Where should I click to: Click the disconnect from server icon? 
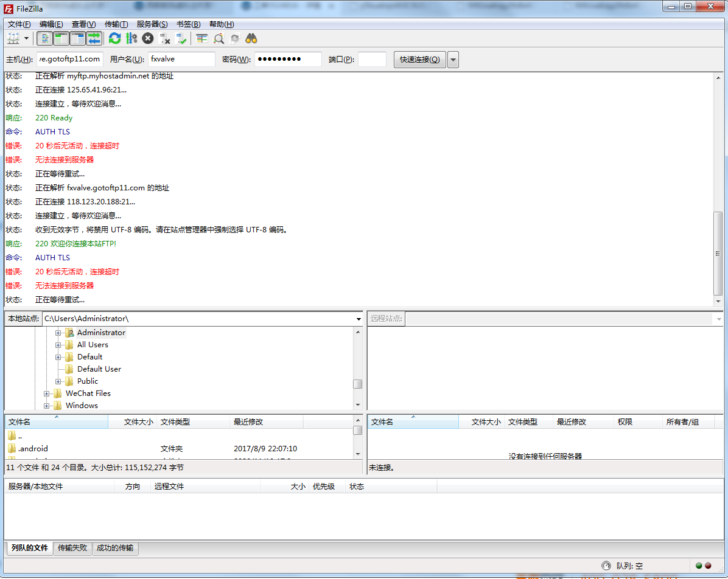(x=164, y=39)
